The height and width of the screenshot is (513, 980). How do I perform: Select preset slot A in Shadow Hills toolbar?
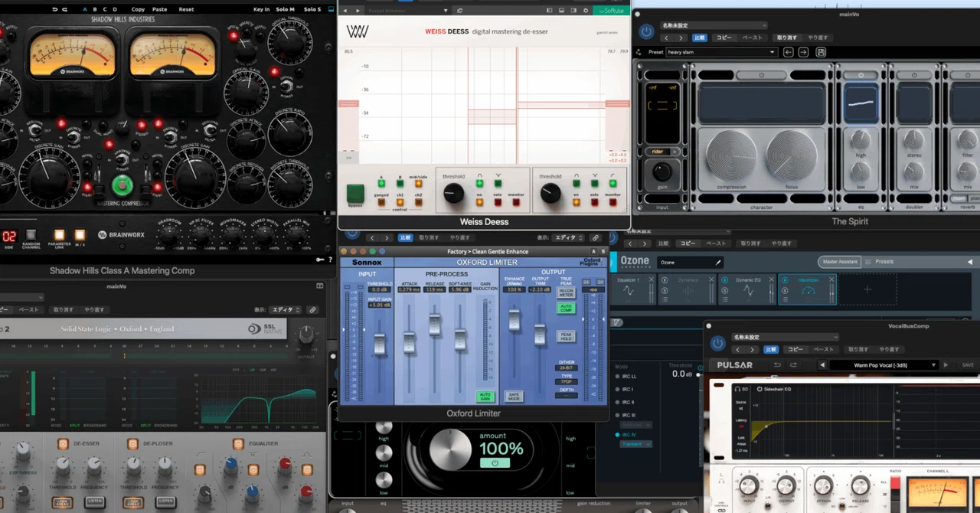[x=84, y=10]
